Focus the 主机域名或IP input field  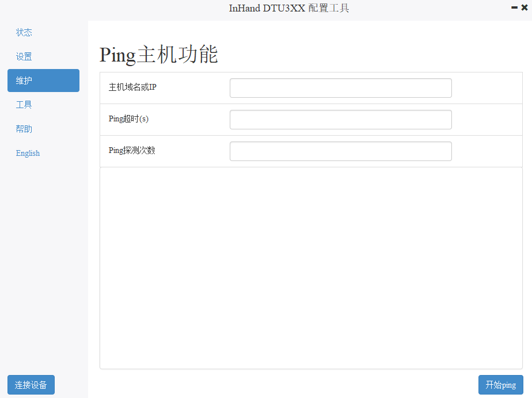coord(340,88)
